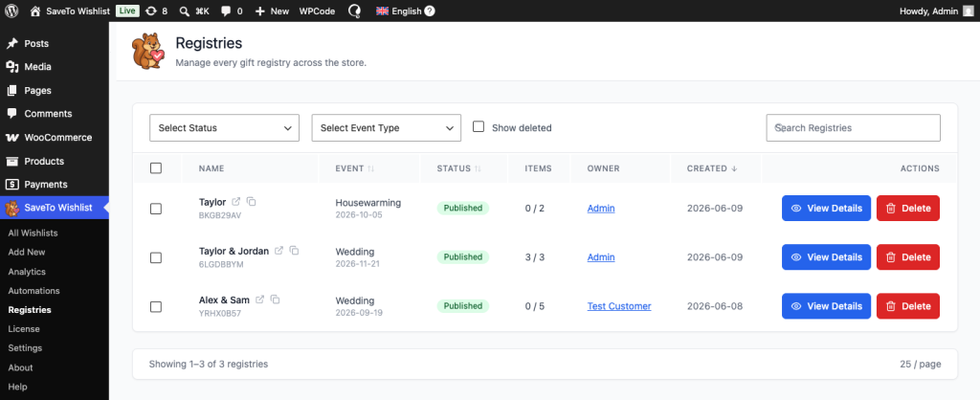This screenshot has width=980, height=400.
Task: Select the Taylor registry row checkbox
Action: 156,209
